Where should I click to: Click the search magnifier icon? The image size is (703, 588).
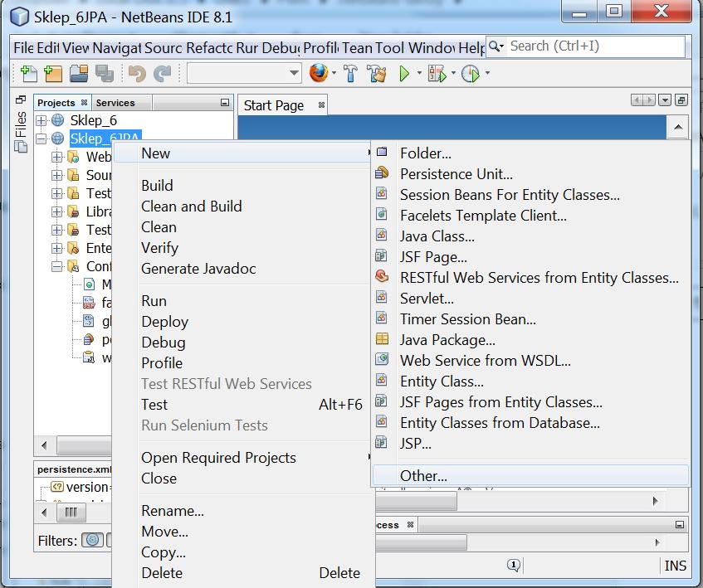pos(494,46)
